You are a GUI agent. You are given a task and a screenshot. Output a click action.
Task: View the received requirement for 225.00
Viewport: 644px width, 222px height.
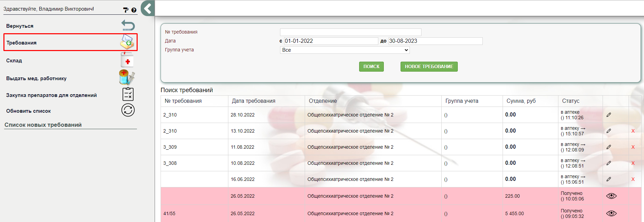[x=611, y=196]
